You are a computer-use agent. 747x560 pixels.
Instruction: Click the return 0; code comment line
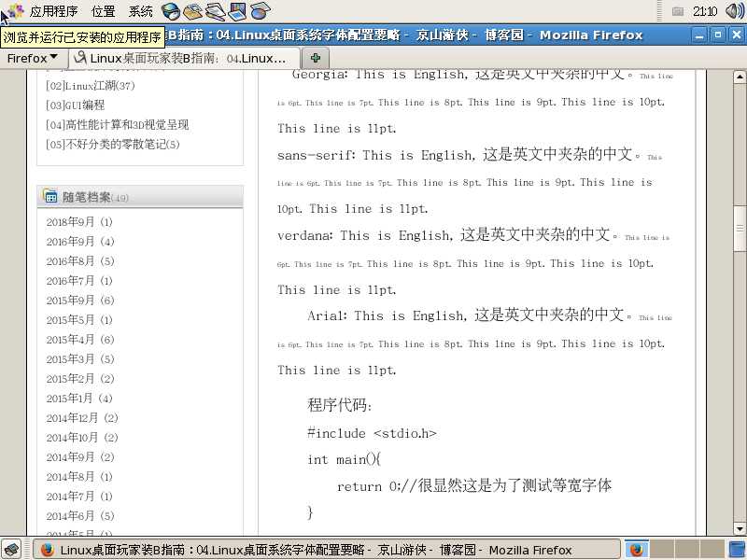click(x=474, y=485)
